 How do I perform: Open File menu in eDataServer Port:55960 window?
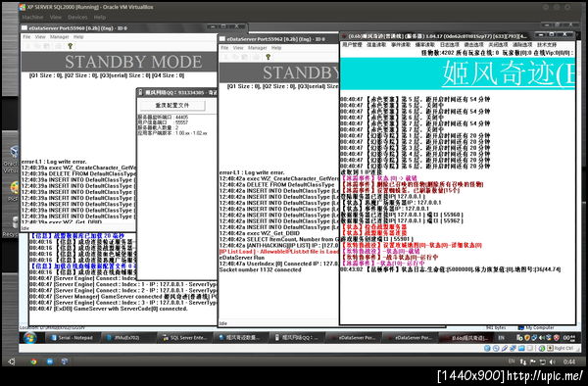coord(26,36)
